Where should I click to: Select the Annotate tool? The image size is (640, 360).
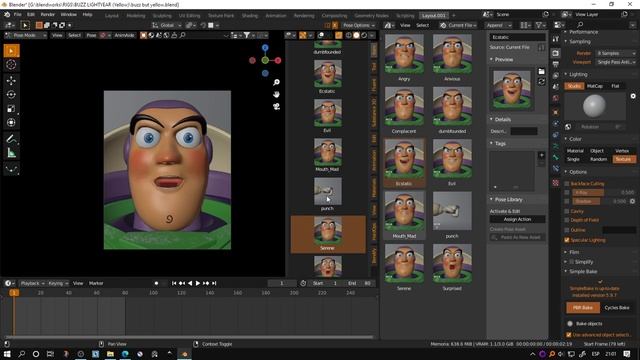(x=11, y=139)
